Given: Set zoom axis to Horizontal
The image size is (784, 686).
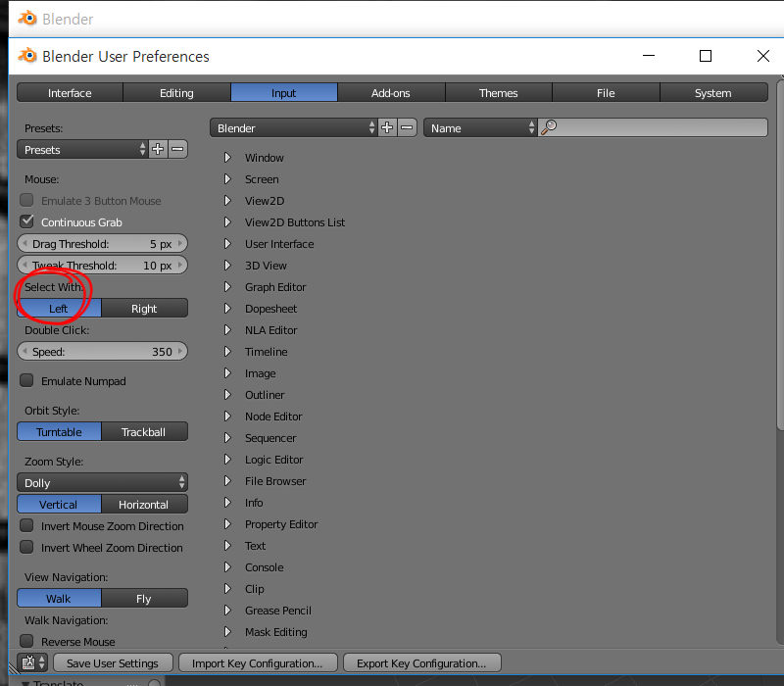Looking at the screenshot, I should 144,504.
